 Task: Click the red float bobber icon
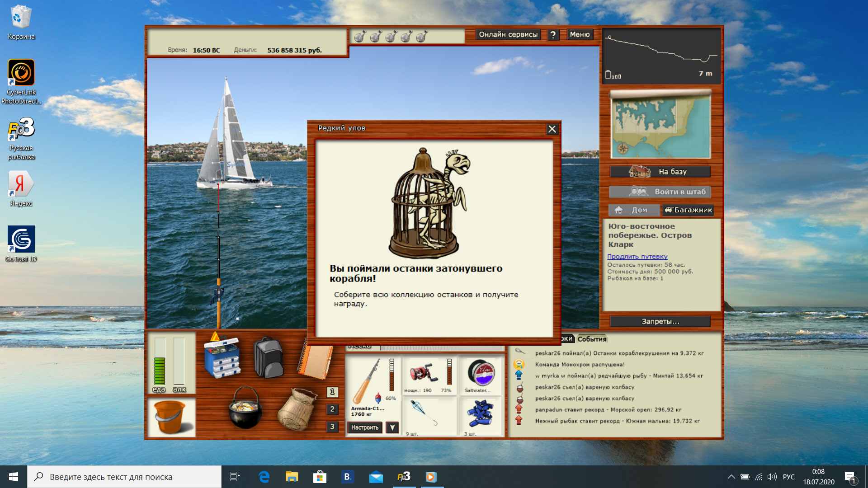tap(378, 398)
